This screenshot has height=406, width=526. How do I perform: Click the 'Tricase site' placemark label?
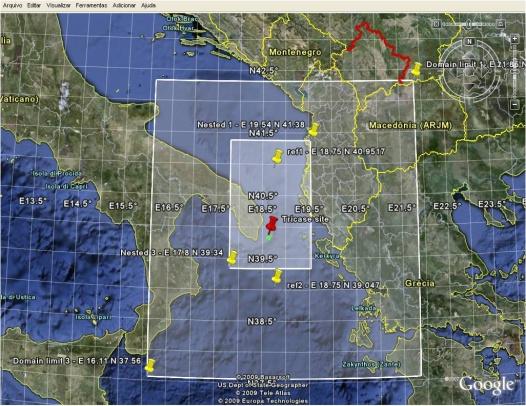[305, 219]
